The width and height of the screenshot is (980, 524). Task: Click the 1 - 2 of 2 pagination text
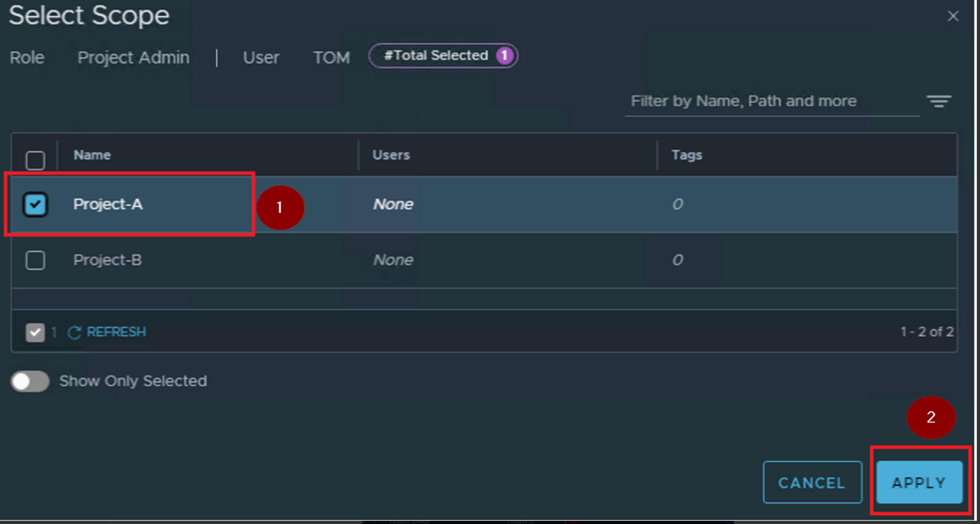[926, 332]
